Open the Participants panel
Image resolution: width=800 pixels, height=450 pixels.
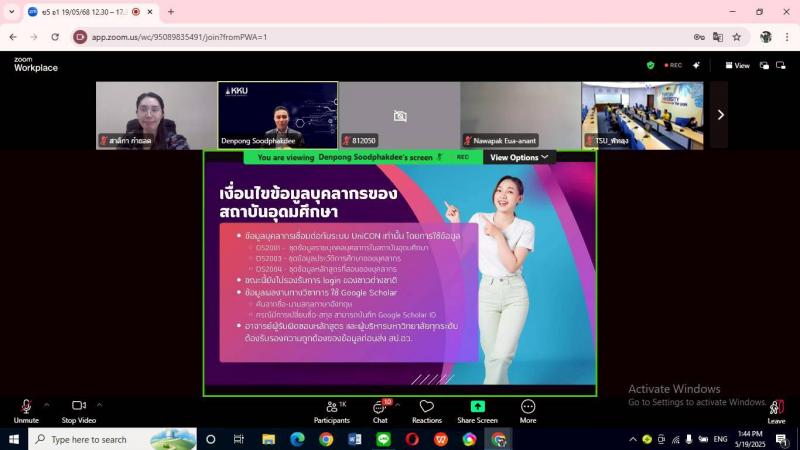pyautogui.click(x=332, y=411)
